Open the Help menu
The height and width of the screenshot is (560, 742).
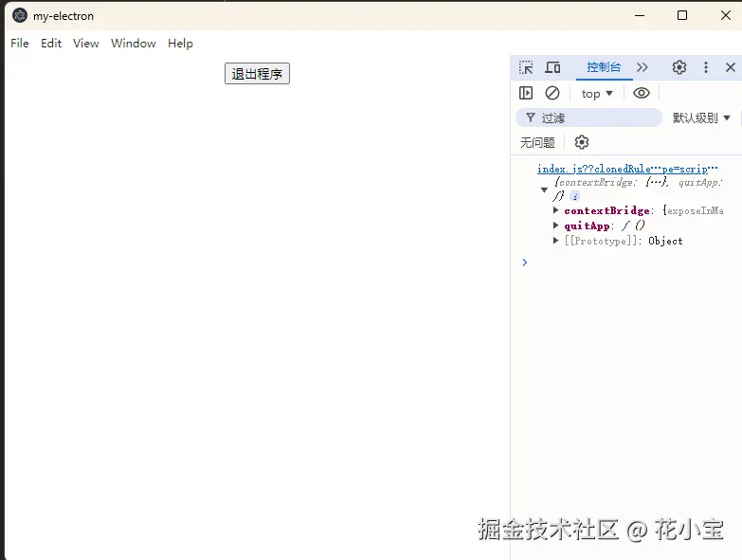[x=180, y=44]
